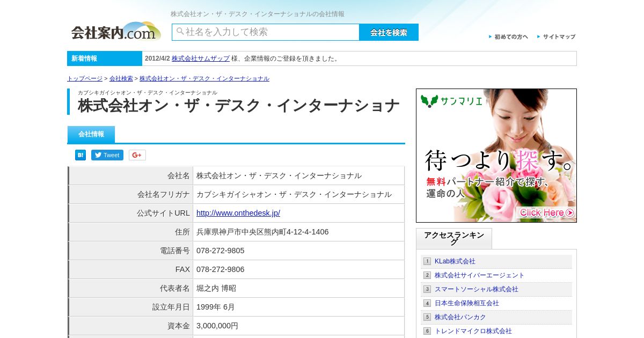This screenshot has height=338, width=644.
Task: Focus the company name search field
Action: tap(266, 32)
